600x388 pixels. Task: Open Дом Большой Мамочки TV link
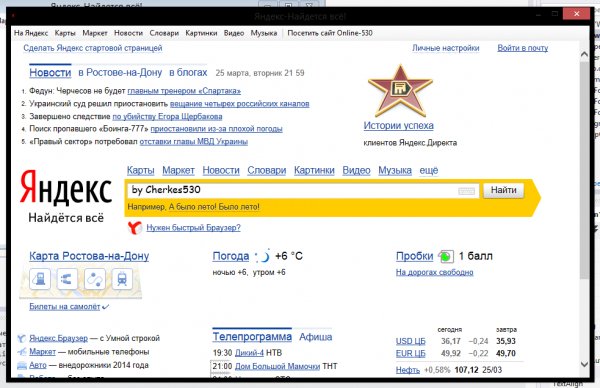277,366
